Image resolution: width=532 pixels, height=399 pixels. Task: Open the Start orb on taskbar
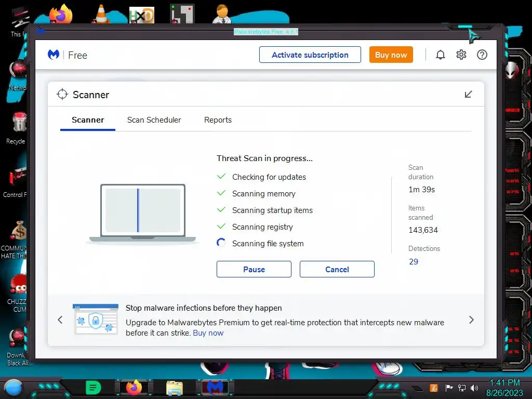14,388
